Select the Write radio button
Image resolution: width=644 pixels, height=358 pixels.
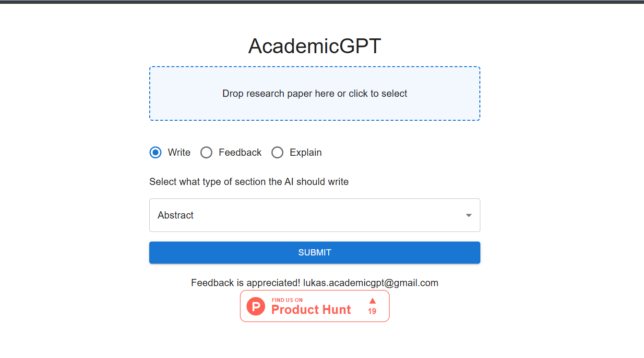(x=155, y=152)
